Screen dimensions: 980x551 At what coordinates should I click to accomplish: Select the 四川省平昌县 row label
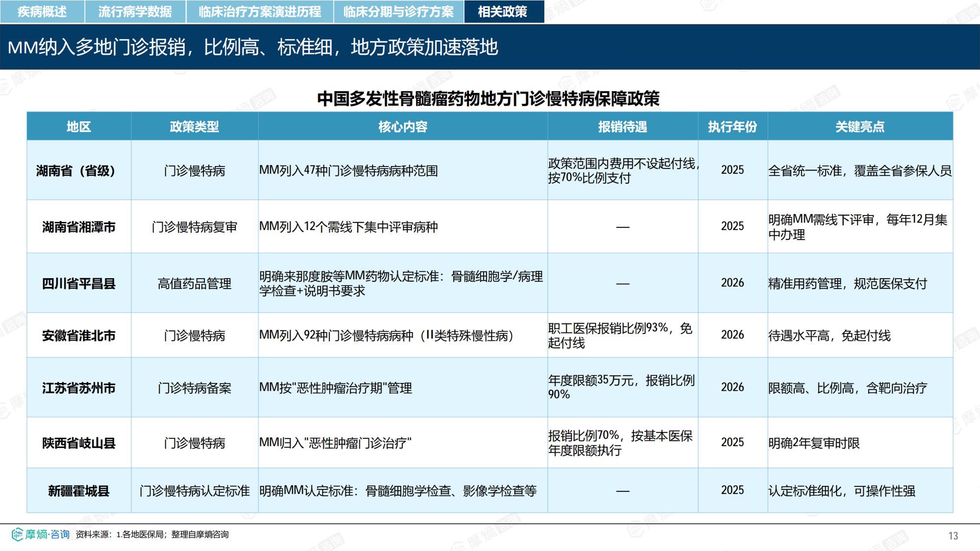click(79, 283)
